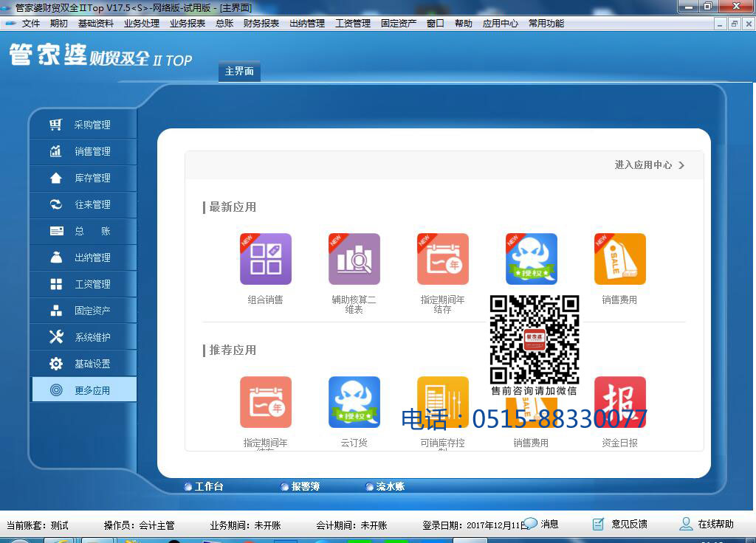Click the 在线帮助 person icon

coord(686,524)
